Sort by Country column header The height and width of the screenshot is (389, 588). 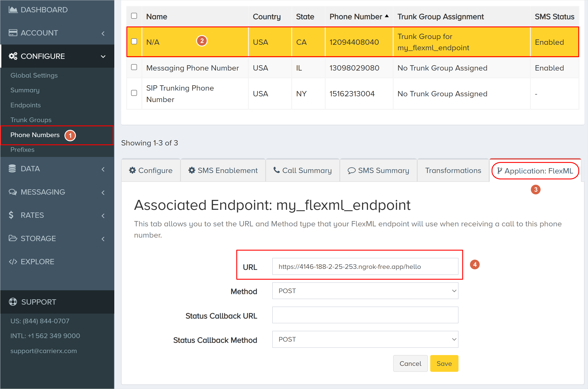click(x=267, y=17)
